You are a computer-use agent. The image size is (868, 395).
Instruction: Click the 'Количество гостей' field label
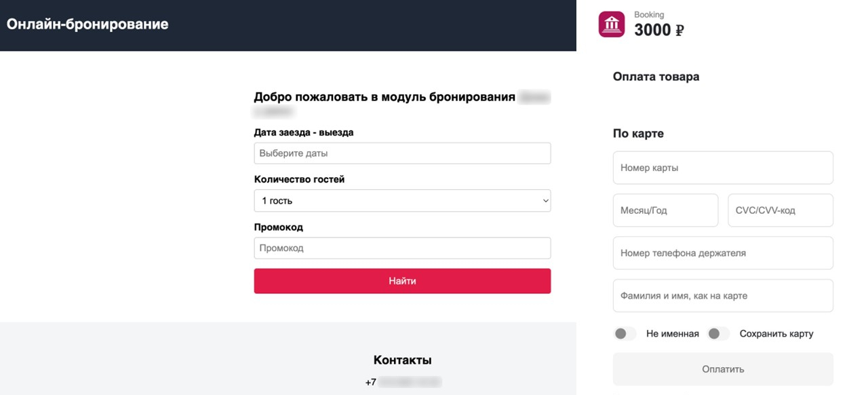[299, 180]
